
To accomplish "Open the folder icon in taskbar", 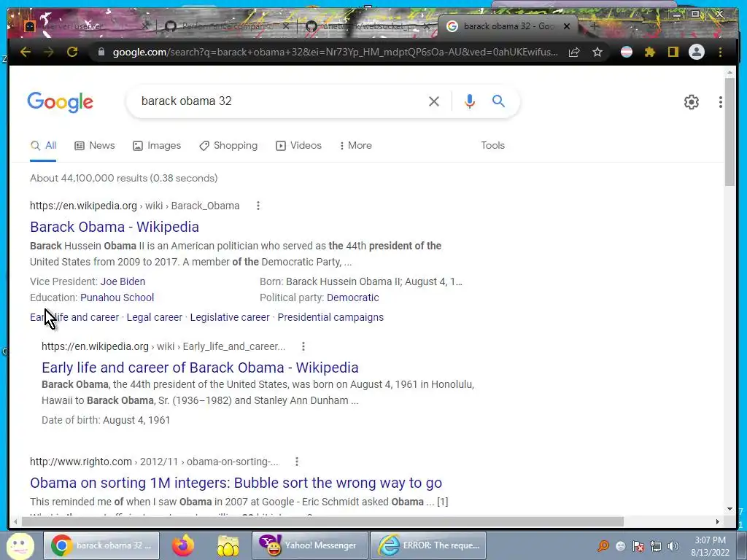I will 228,545.
